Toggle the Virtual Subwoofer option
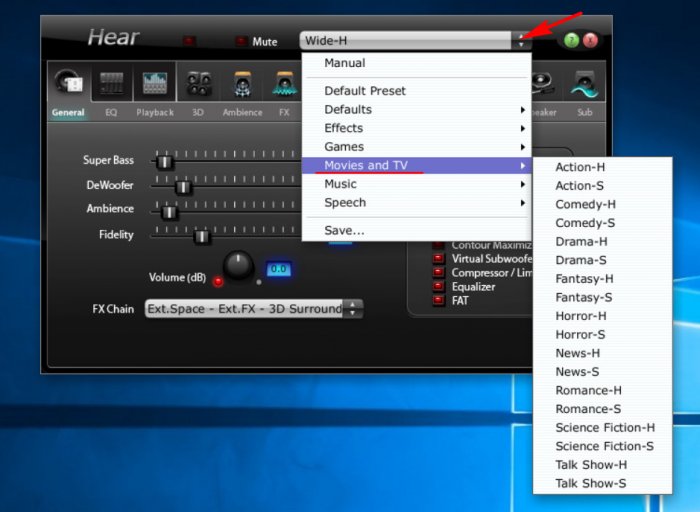700x512 pixels. 438,258
